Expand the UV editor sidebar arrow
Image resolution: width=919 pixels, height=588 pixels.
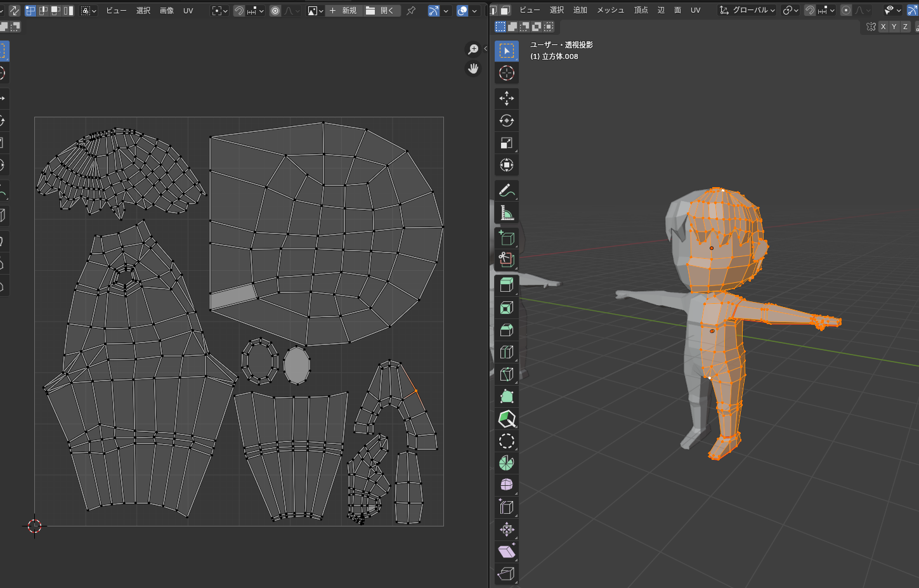(x=485, y=49)
